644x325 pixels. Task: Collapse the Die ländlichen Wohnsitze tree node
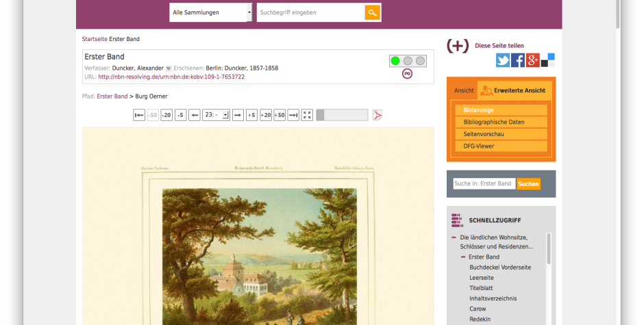click(x=454, y=237)
